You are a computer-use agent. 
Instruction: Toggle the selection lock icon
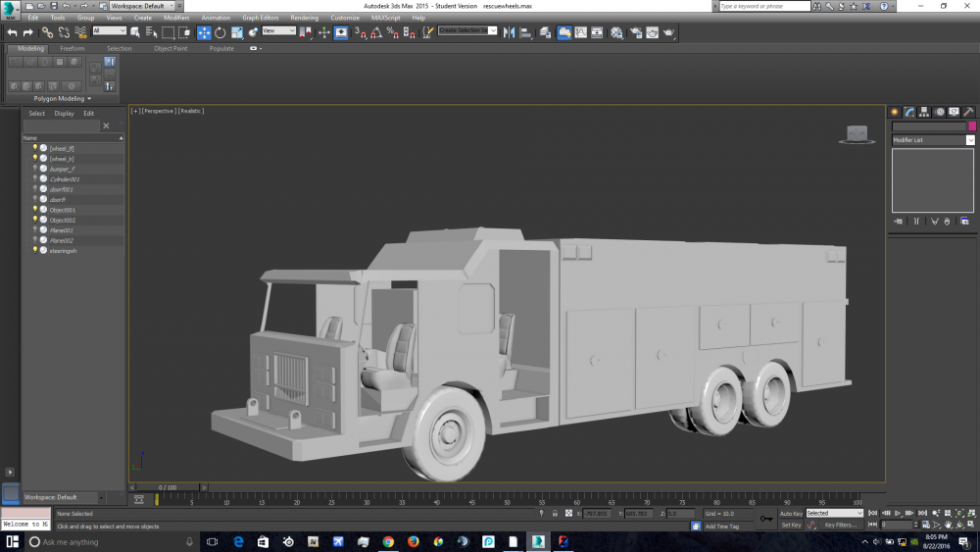(x=556, y=514)
